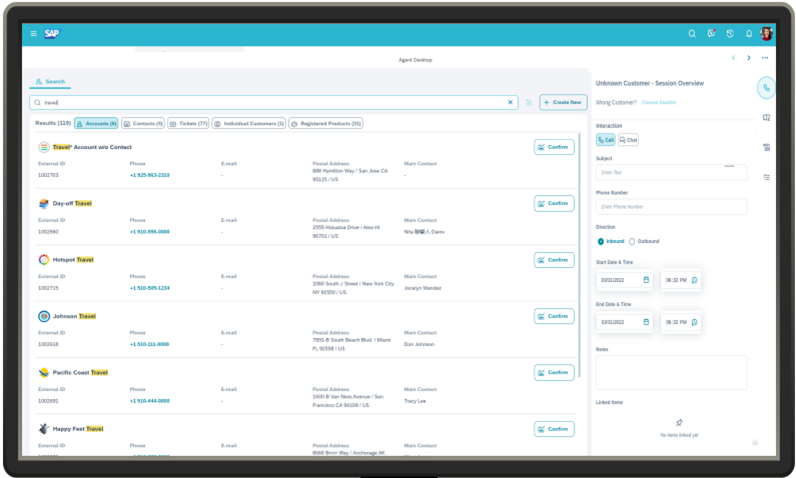796x478 pixels.
Task: Call the Johnson Travel phone number
Action: pyautogui.click(x=150, y=345)
